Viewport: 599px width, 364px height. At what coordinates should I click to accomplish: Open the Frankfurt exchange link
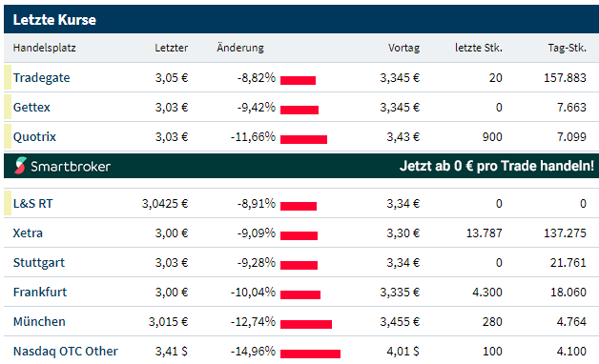[x=40, y=293]
